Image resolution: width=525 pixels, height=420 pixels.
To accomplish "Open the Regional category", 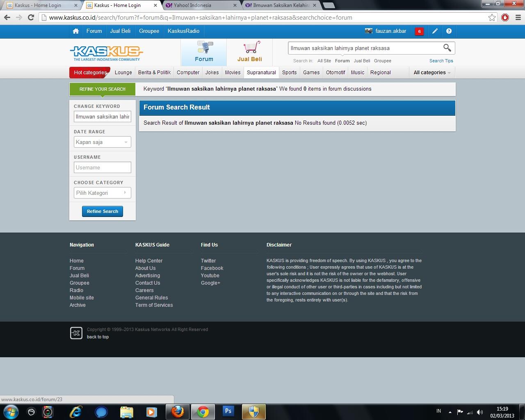I will click(381, 73).
